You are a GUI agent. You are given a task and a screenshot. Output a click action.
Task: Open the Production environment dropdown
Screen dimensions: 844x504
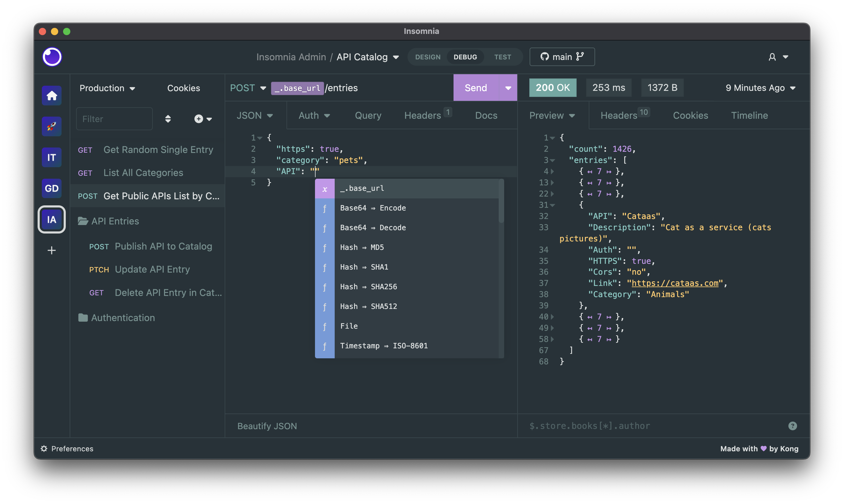(x=107, y=87)
